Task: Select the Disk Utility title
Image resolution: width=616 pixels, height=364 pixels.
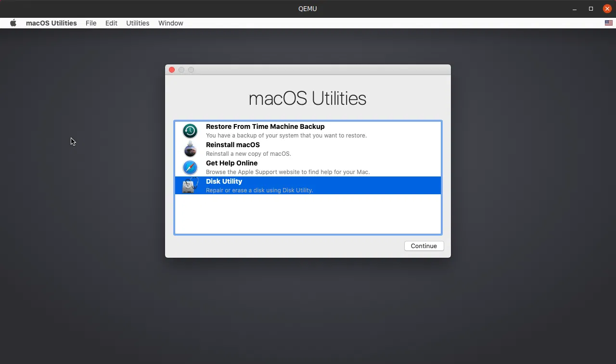Action: coord(224,181)
